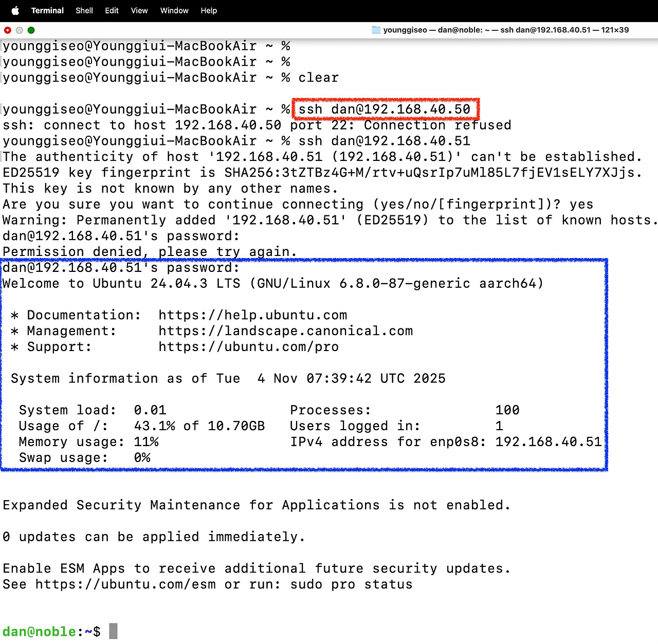Viewport: 658px width, 644px height.
Task: Click the 'Expanded Security Maintenance' notice line
Action: 257,505
